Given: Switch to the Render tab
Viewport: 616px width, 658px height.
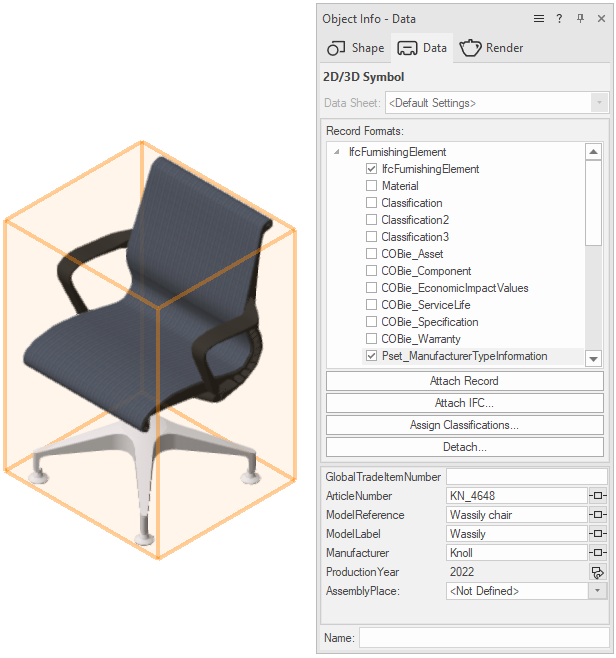Looking at the screenshot, I should click(491, 48).
